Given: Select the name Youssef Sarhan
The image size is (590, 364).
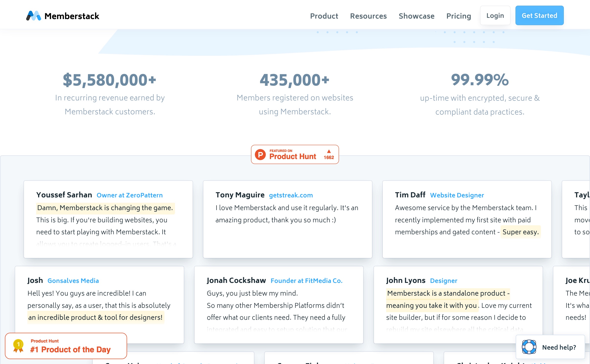Looking at the screenshot, I should [x=64, y=195].
